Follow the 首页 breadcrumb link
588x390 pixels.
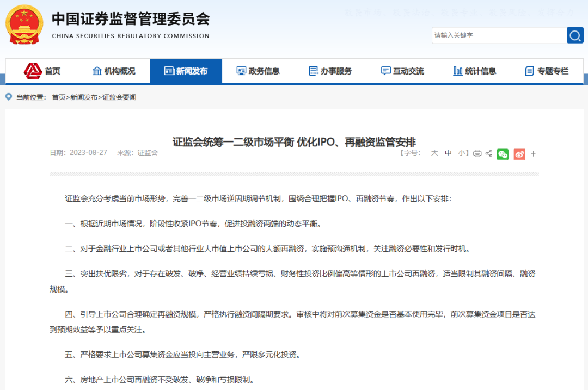click(x=58, y=97)
